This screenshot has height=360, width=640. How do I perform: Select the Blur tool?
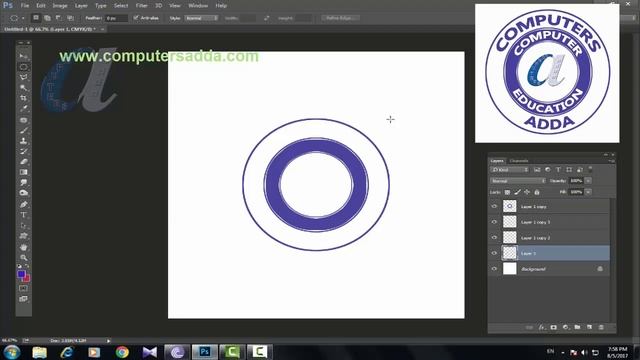pyautogui.click(x=23, y=182)
